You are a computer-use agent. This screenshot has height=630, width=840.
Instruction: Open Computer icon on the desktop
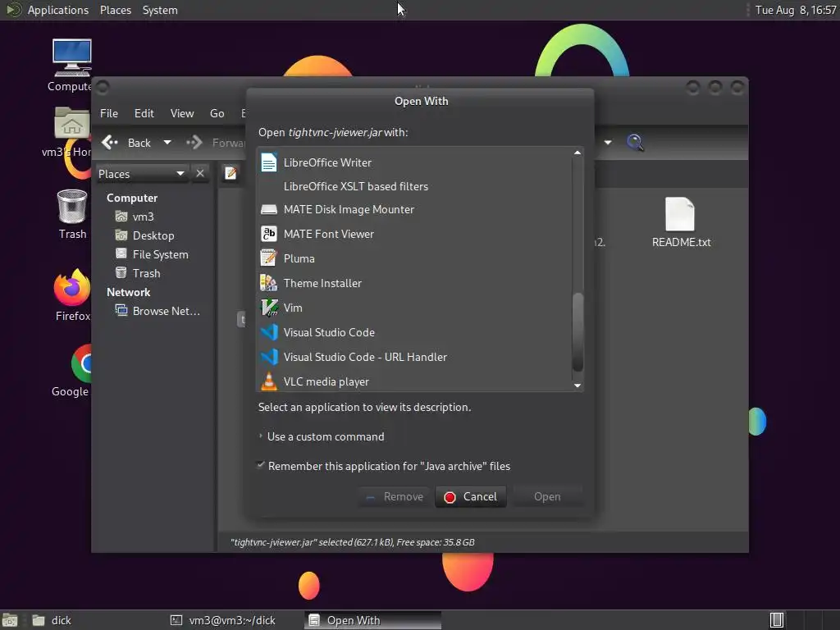[x=72, y=57]
